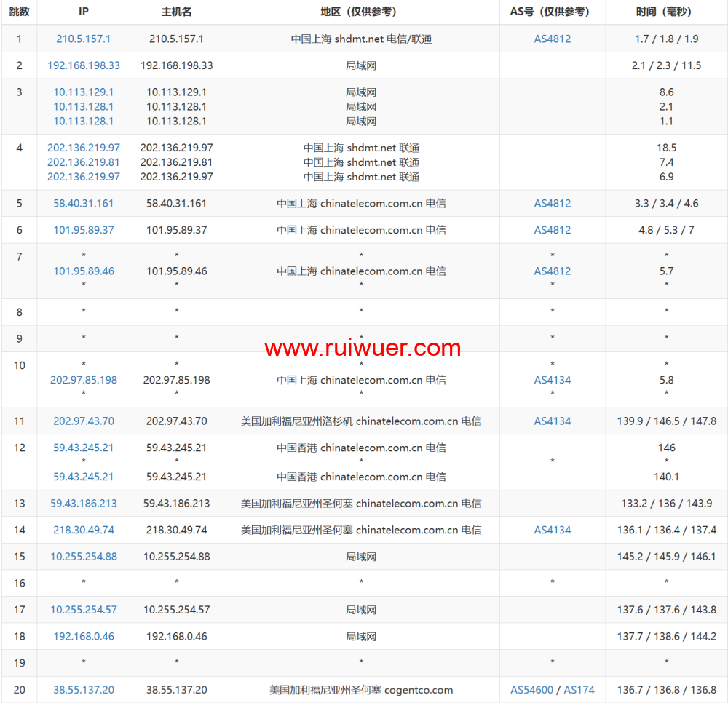Click AS4812 link in the first hop row
Viewport: 728px width, 703px height.
[x=552, y=39]
